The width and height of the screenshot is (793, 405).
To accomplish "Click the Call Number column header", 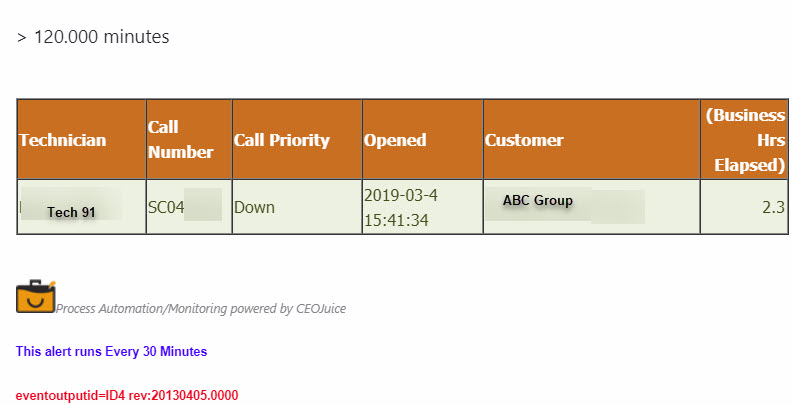I will tap(189, 140).
